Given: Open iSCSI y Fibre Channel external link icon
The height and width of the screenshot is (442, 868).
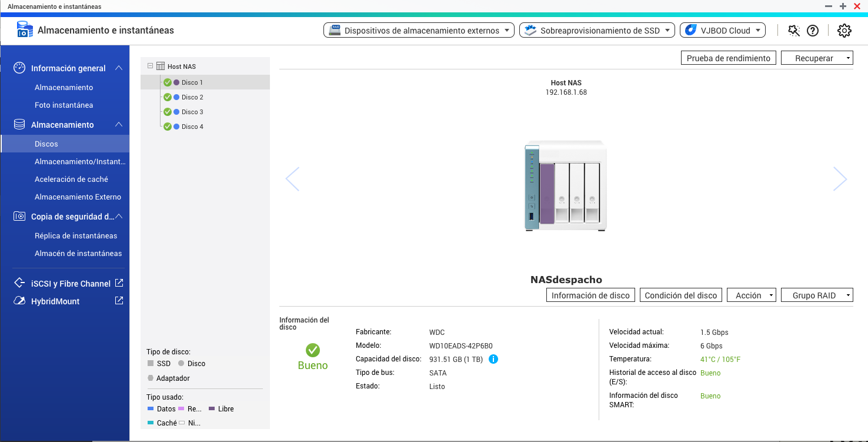Looking at the screenshot, I should [119, 283].
